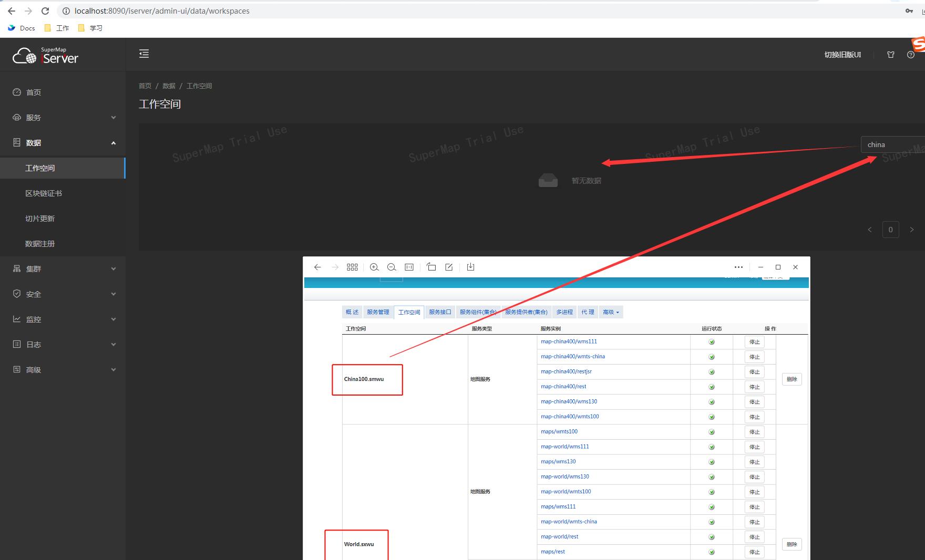Open the help question-mark icon
Image resolution: width=925 pixels, height=560 pixels.
(911, 55)
